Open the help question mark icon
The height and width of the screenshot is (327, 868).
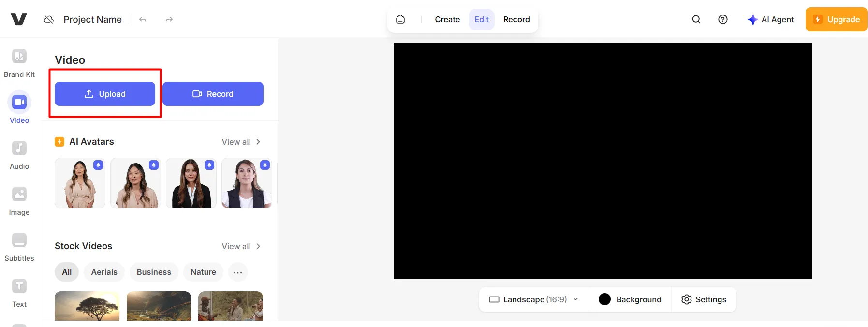(722, 19)
